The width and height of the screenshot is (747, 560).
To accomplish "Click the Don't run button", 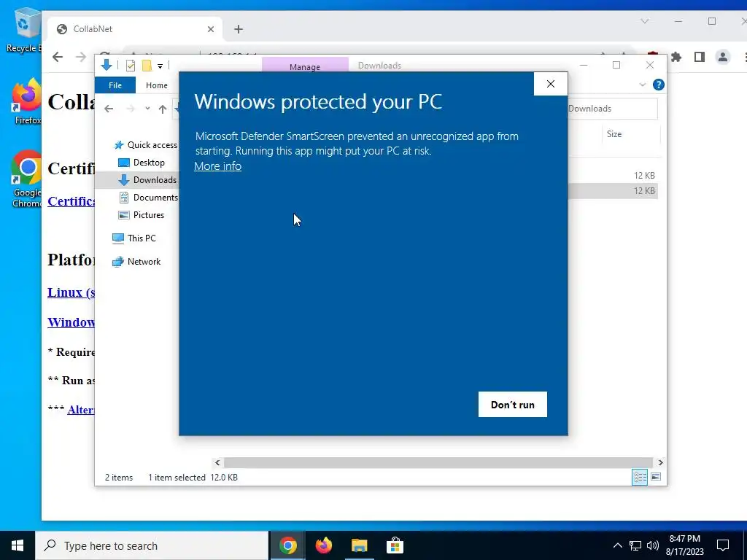I will 513,404.
